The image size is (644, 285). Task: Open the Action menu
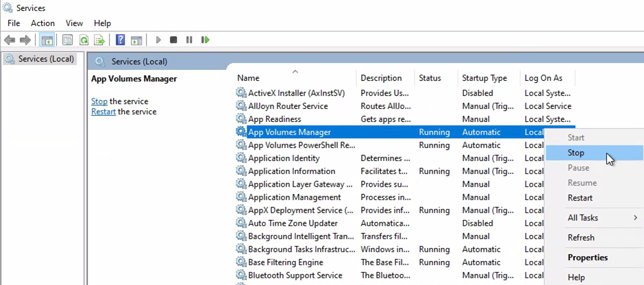pyautogui.click(x=42, y=23)
